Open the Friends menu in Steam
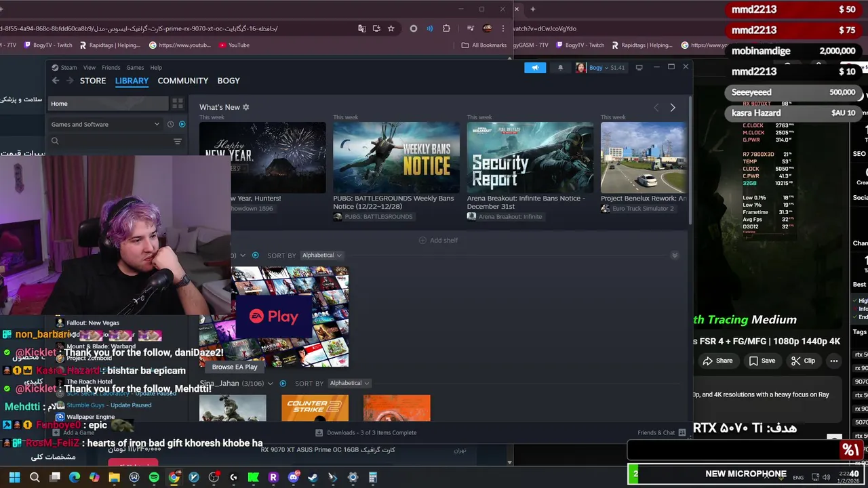Screen dimensions: 868x488 tap(111, 68)
